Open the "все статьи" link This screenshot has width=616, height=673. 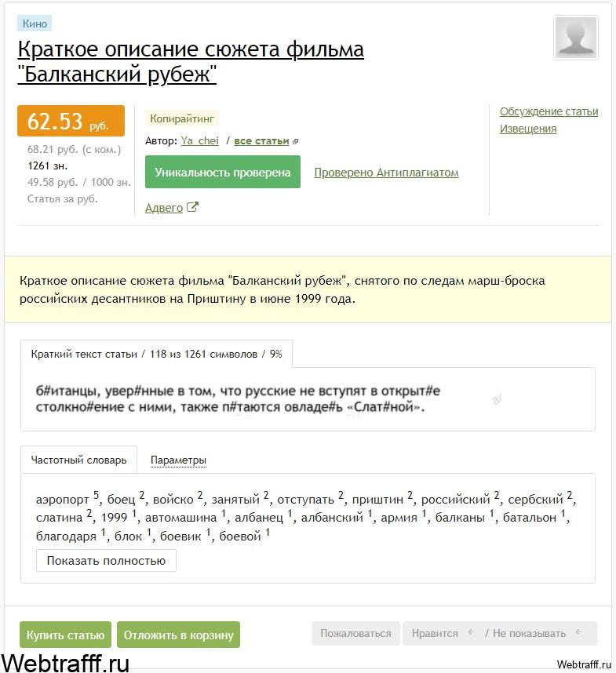click(x=261, y=140)
